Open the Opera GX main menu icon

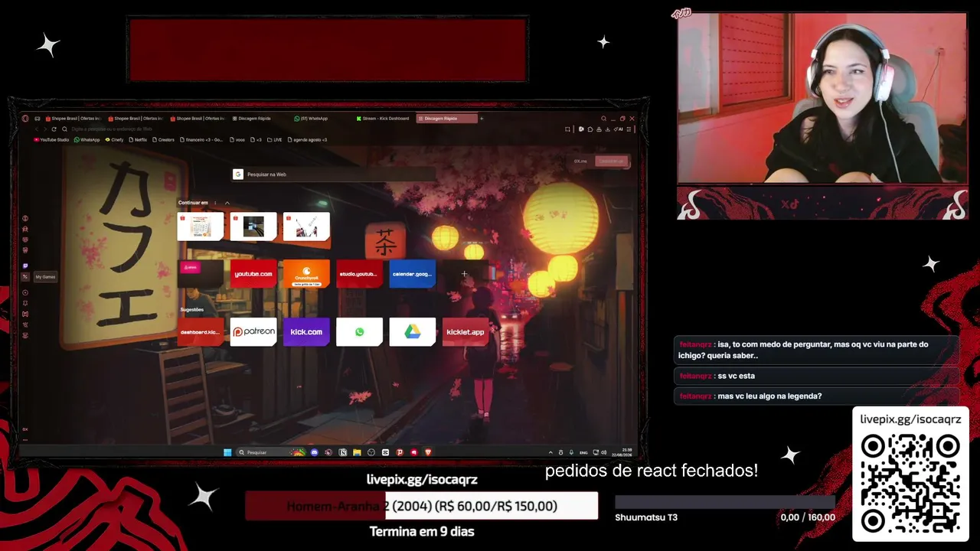tap(25, 119)
